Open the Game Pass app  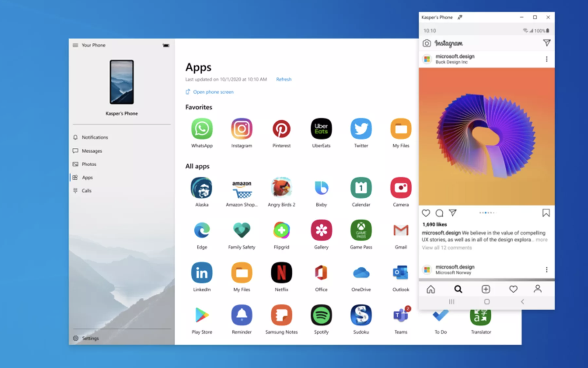361,230
